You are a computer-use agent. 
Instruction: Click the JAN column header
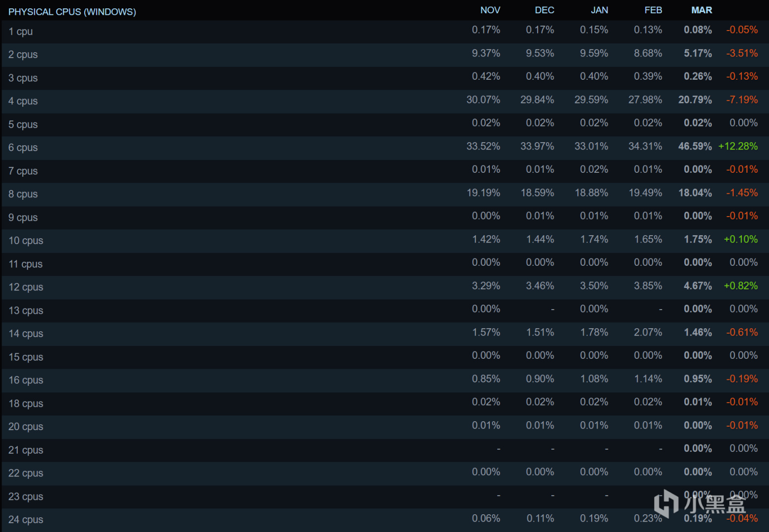coord(599,10)
